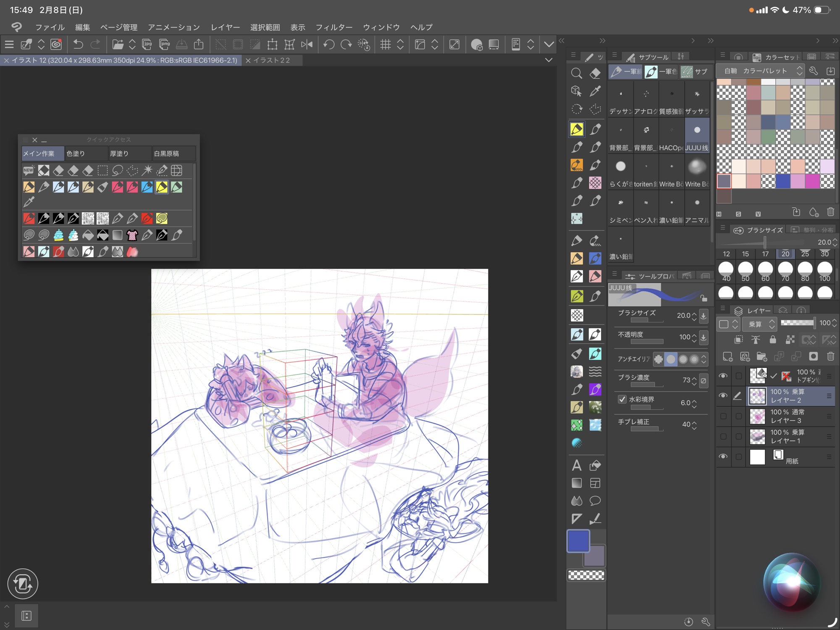840x630 pixels.
Task: Select the magnifier zoom tool
Action: tap(576, 74)
